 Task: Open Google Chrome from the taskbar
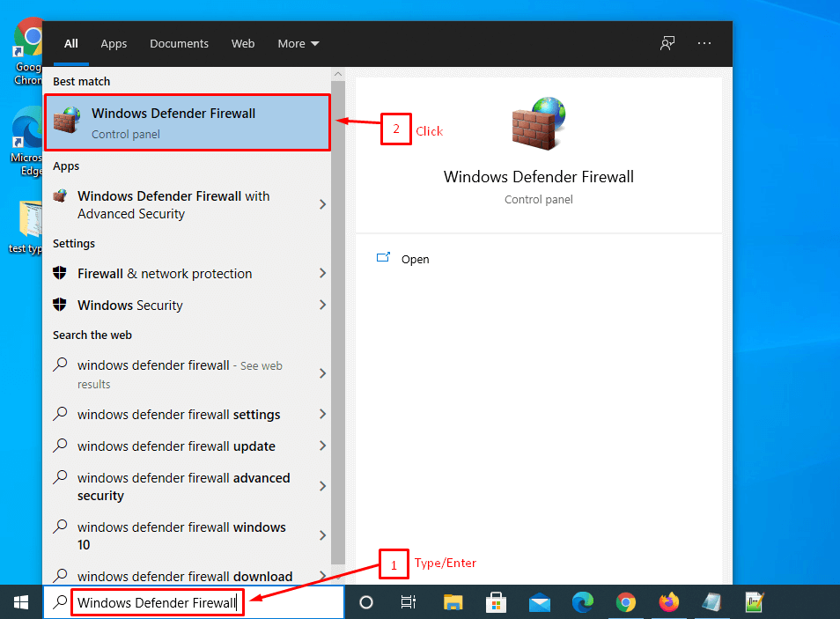(x=625, y=602)
